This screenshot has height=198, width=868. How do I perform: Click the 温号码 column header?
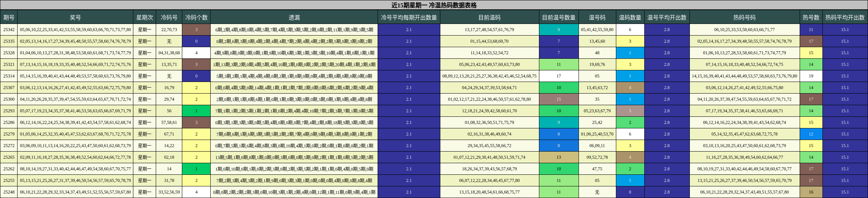(597, 17)
